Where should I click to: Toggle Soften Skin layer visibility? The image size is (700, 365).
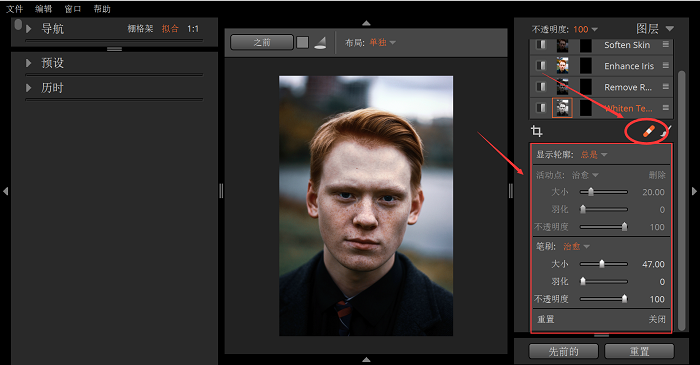point(541,45)
